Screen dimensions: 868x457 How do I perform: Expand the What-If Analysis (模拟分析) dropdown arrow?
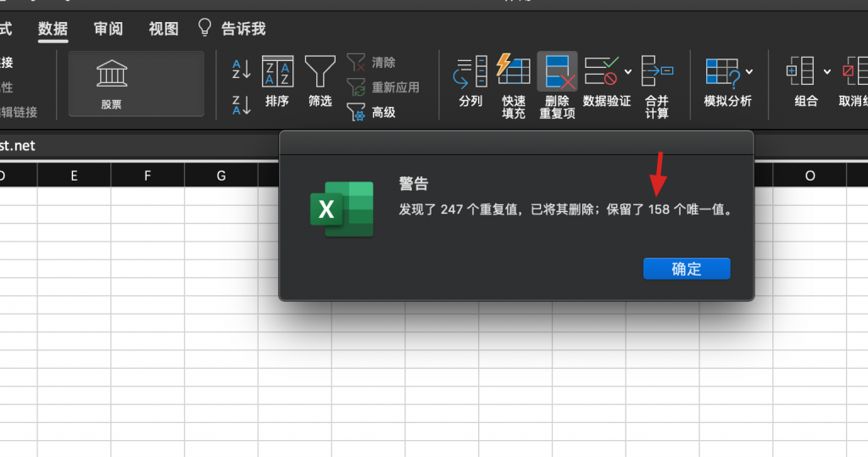pos(749,72)
